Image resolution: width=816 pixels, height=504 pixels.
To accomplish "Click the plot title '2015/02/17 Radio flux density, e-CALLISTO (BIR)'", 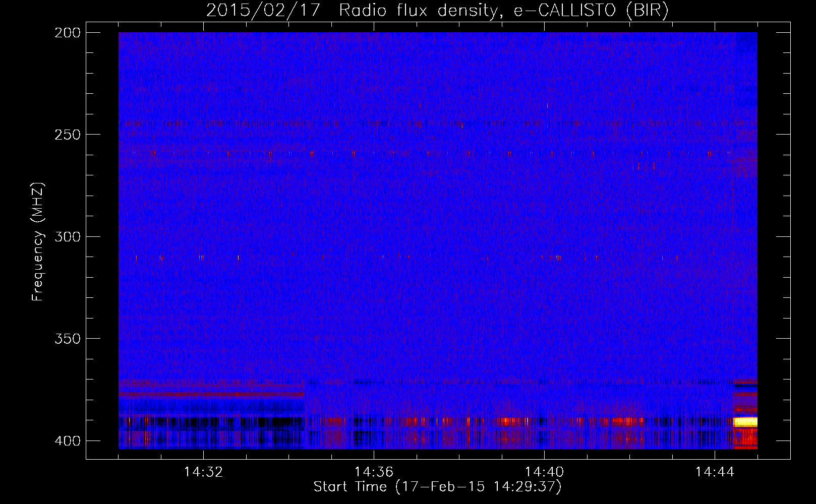I will (x=437, y=11).
